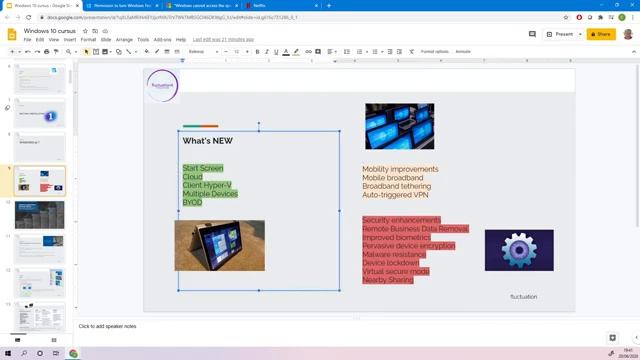Open border dash options

point(177,52)
